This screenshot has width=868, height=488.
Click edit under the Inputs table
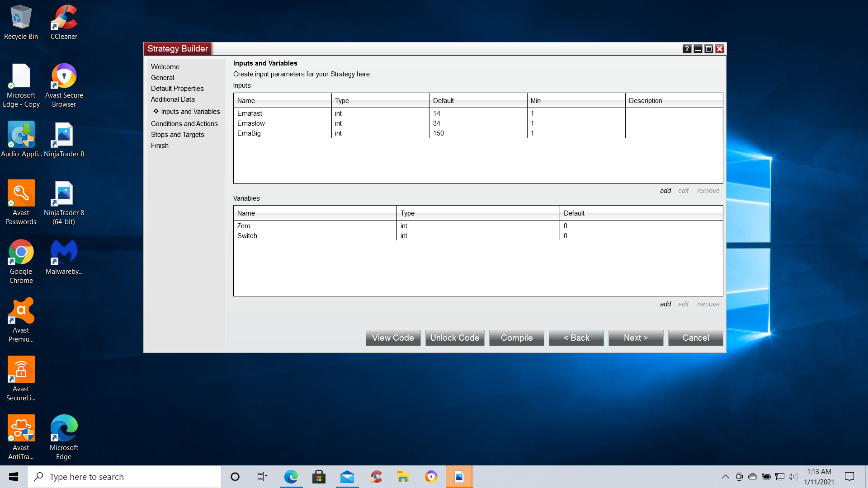(683, 191)
